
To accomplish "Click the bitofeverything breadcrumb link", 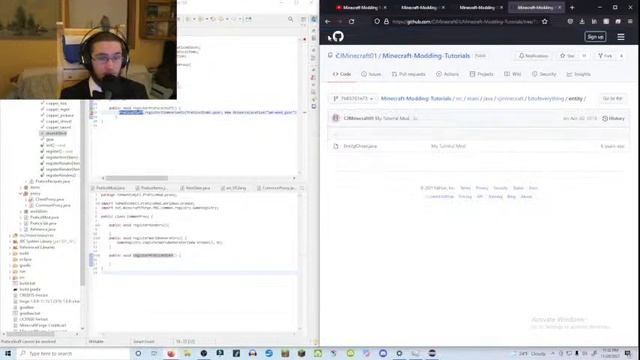I will pos(546,99).
